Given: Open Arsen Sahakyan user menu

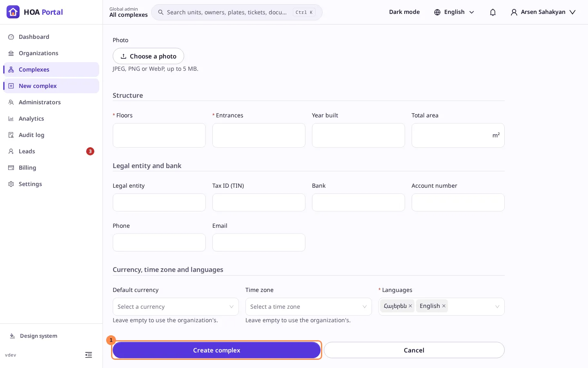Looking at the screenshot, I should pos(543,12).
